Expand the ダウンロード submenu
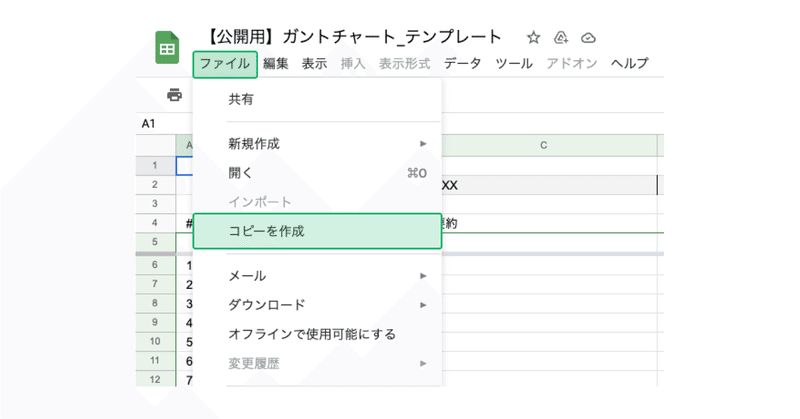This screenshot has width=800, height=419. (x=317, y=305)
